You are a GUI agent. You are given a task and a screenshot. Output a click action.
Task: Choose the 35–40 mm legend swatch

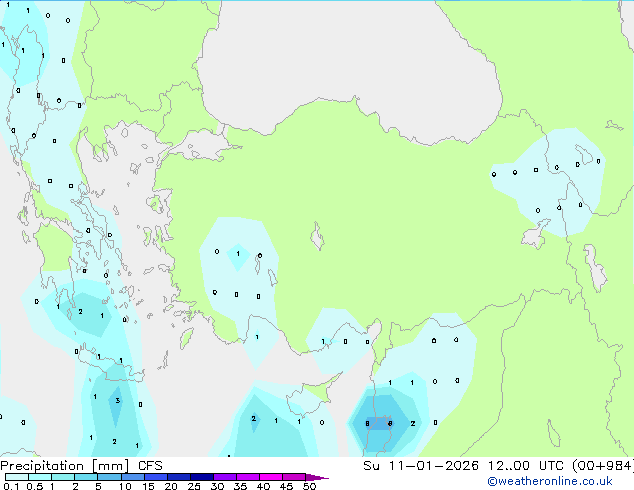(x=247, y=477)
